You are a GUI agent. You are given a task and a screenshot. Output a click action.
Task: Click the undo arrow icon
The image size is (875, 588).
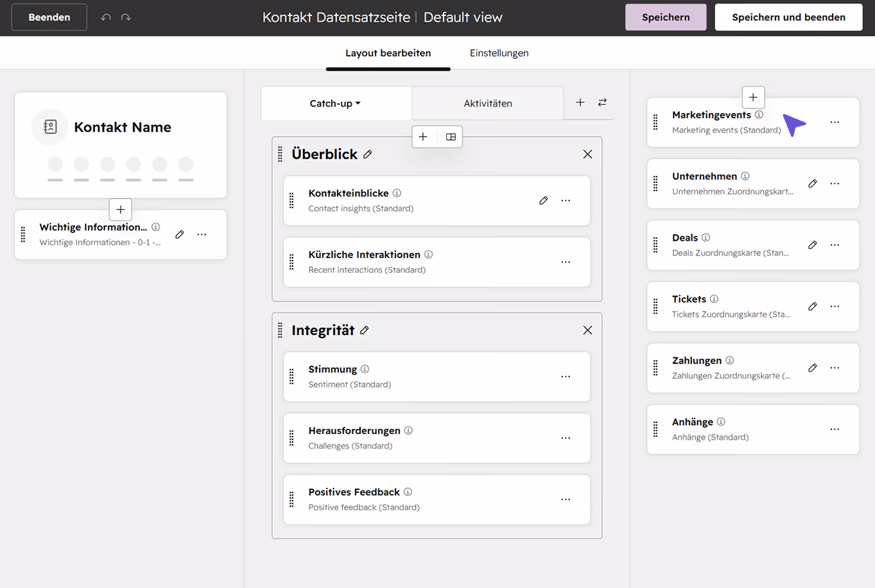pos(106,17)
